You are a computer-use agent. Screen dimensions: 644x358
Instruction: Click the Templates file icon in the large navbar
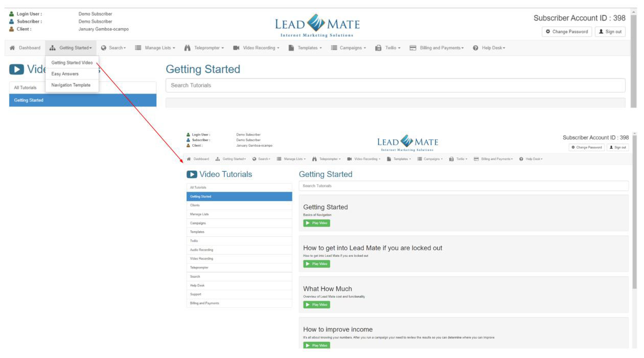tap(290, 48)
